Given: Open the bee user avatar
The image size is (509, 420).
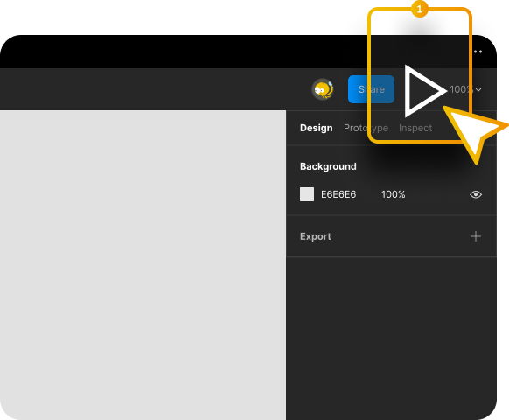Looking at the screenshot, I should (323, 89).
